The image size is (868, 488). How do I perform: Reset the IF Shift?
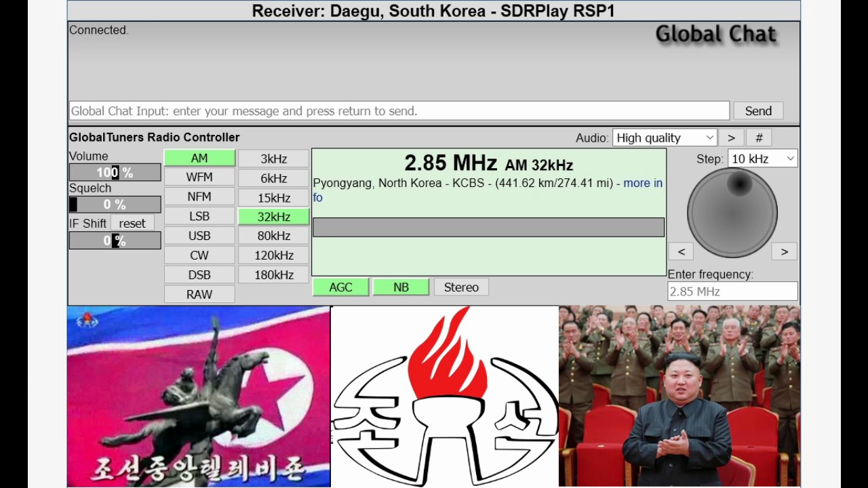(132, 223)
